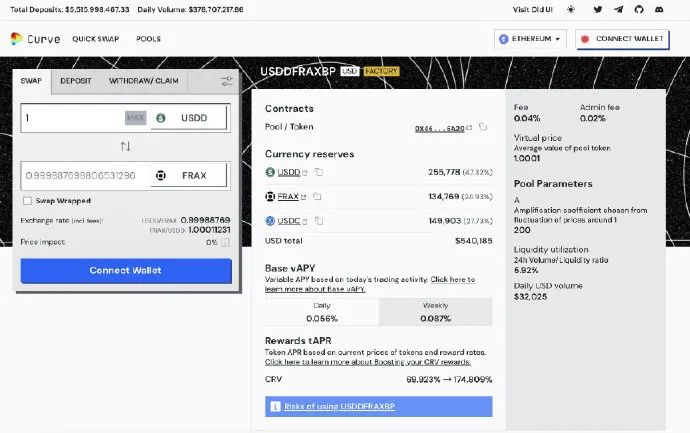The image size is (690, 433).
Task: Open the USDD source token selector
Action: click(188, 118)
